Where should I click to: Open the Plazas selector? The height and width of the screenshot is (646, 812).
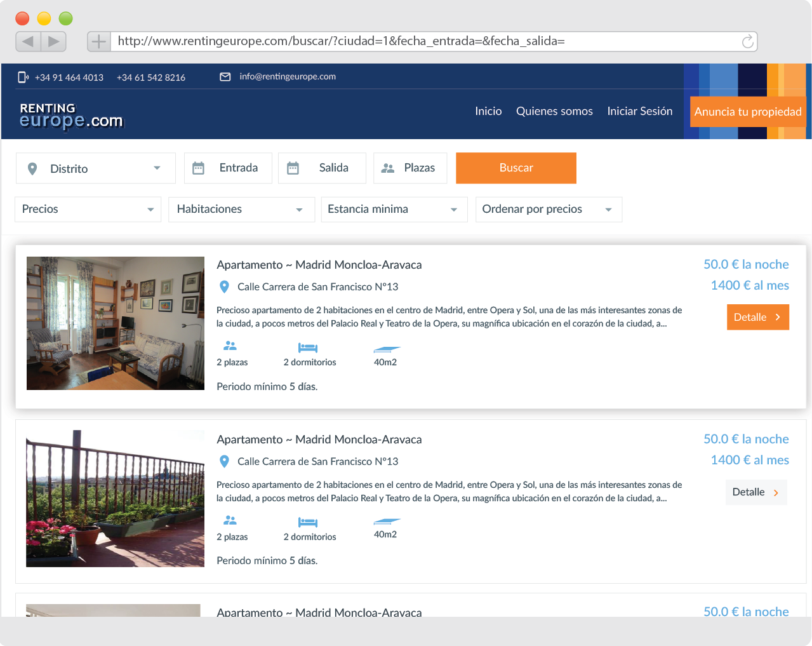click(410, 168)
